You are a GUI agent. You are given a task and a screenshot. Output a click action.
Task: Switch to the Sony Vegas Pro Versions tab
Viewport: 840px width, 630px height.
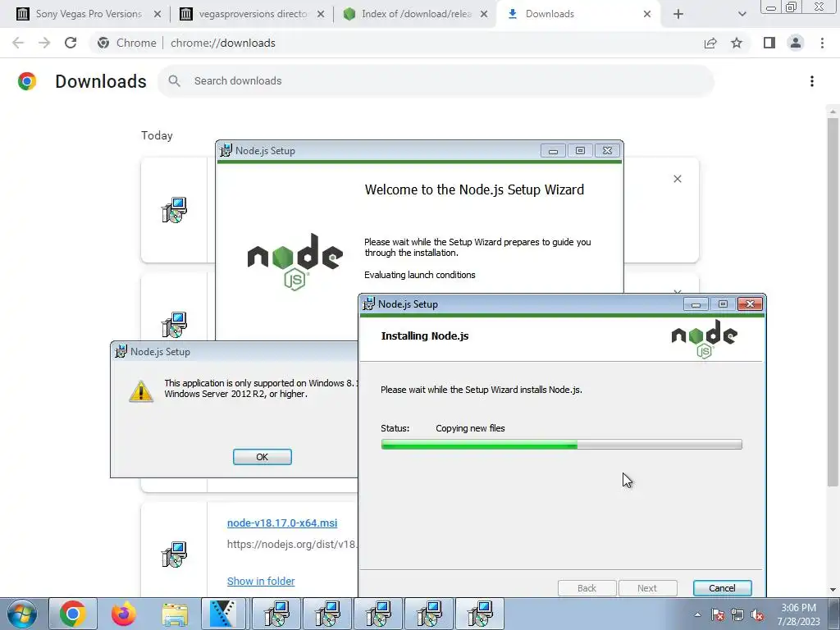point(89,14)
